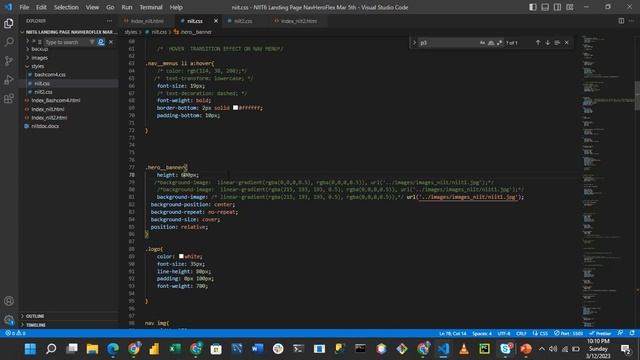This screenshot has width=640, height=360.
Task: Switch to the index_nilt.html tab
Action: pyautogui.click(x=147, y=21)
